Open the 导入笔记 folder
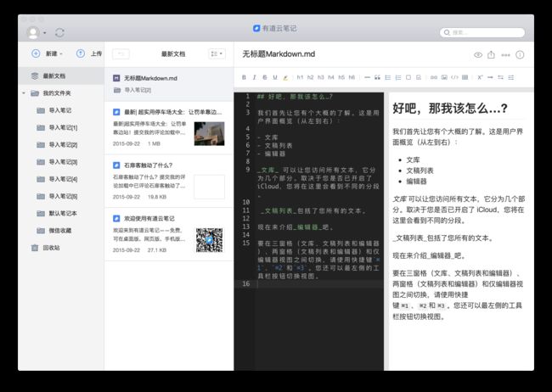The height and width of the screenshot is (392, 552). 61,110
